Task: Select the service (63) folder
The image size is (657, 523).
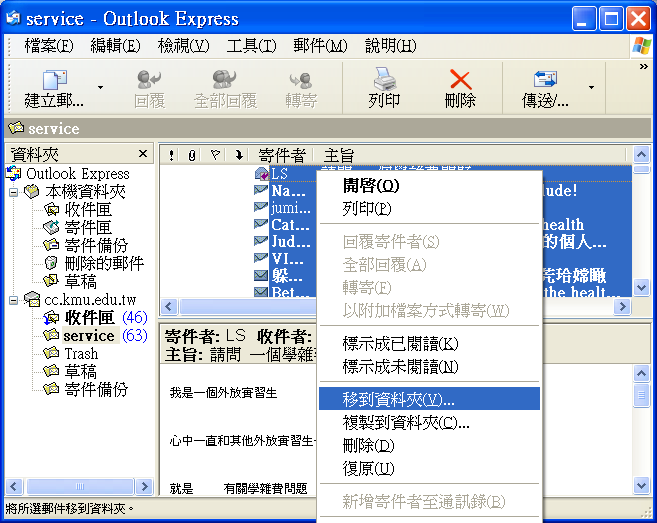Action: (x=89, y=336)
